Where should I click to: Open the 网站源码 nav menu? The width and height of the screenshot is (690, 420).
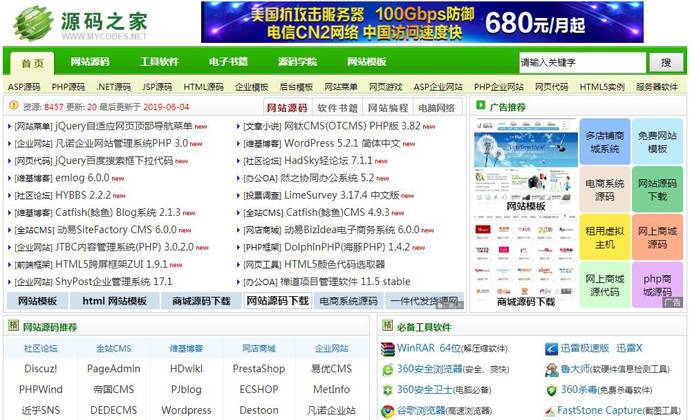90,62
